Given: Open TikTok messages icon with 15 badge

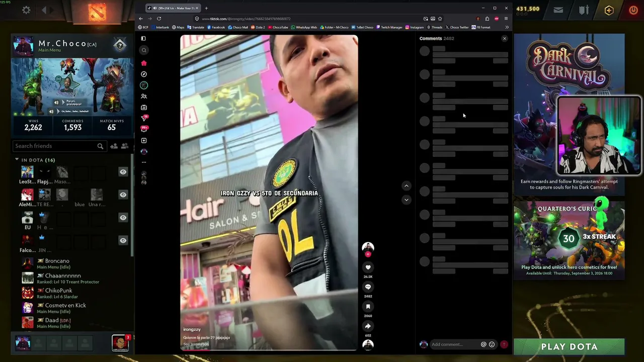Looking at the screenshot, I should coord(144,118).
